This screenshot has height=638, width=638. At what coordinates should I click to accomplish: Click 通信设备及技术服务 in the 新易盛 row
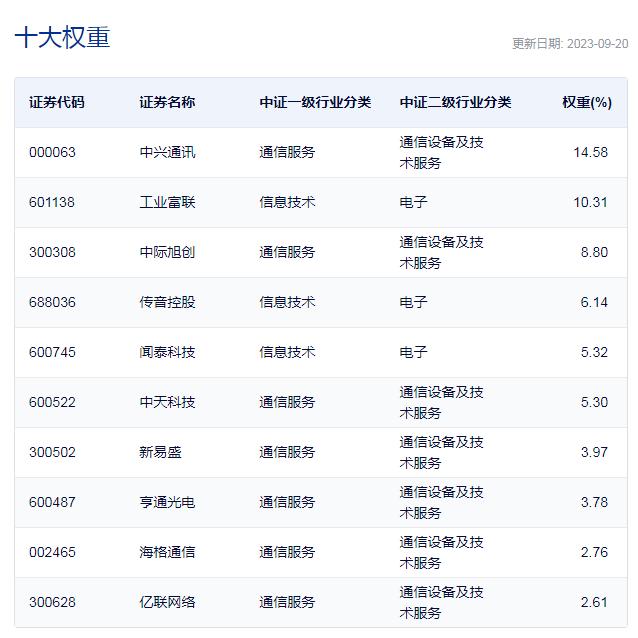[x=441, y=452]
